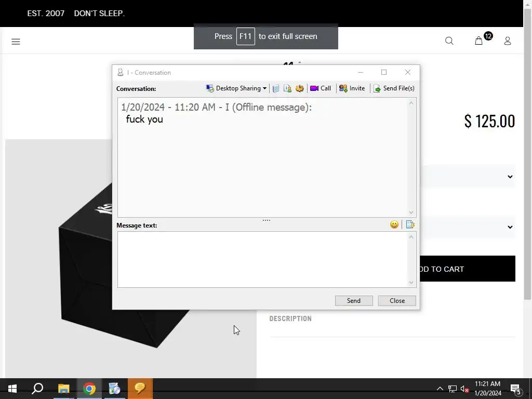The image size is (532, 399).
Task: Click the network icon in system tray
Action: tap(453, 389)
